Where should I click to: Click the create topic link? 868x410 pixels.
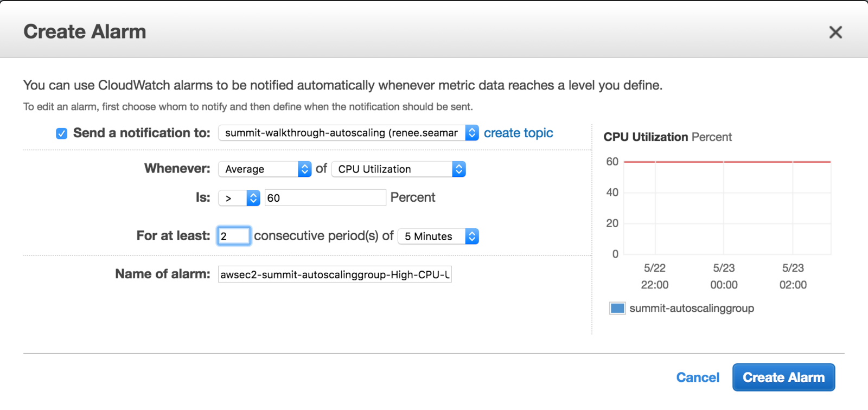[x=518, y=133]
